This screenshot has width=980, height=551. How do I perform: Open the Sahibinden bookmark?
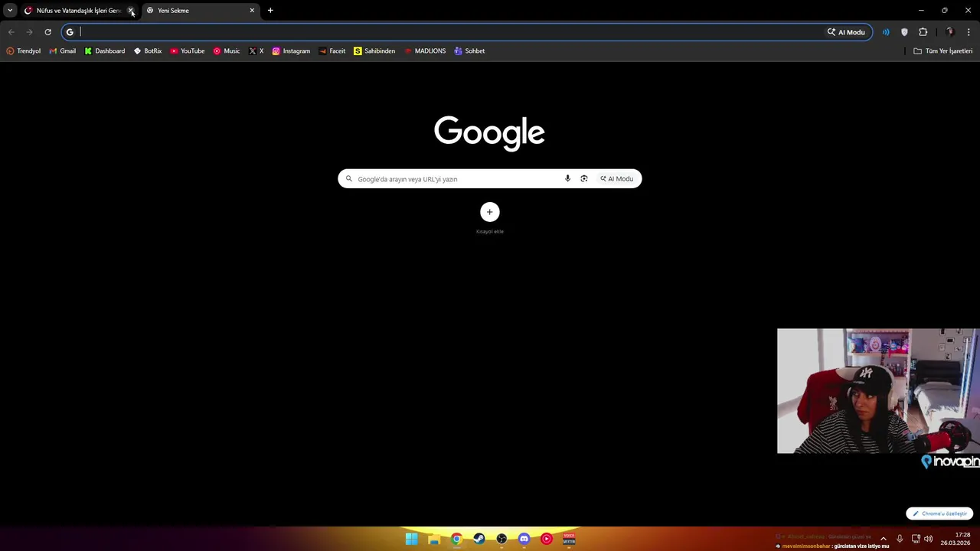374,51
